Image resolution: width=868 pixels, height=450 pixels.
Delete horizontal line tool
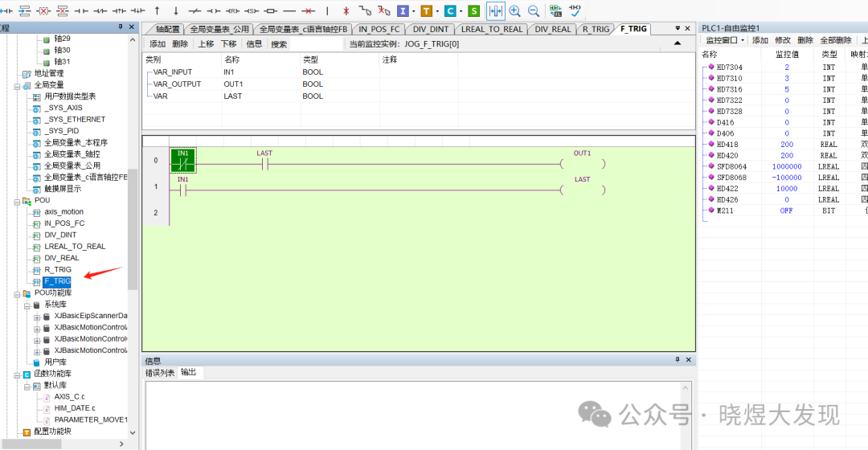tap(309, 10)
